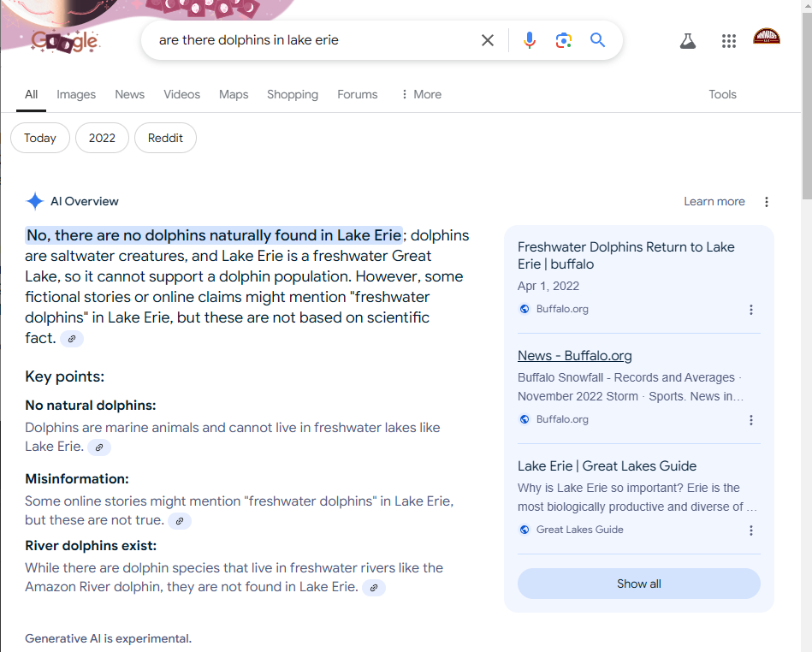The image size is (812, 652).
Task: Click the 'Misinformation:' heading
Action: (77, 479)
